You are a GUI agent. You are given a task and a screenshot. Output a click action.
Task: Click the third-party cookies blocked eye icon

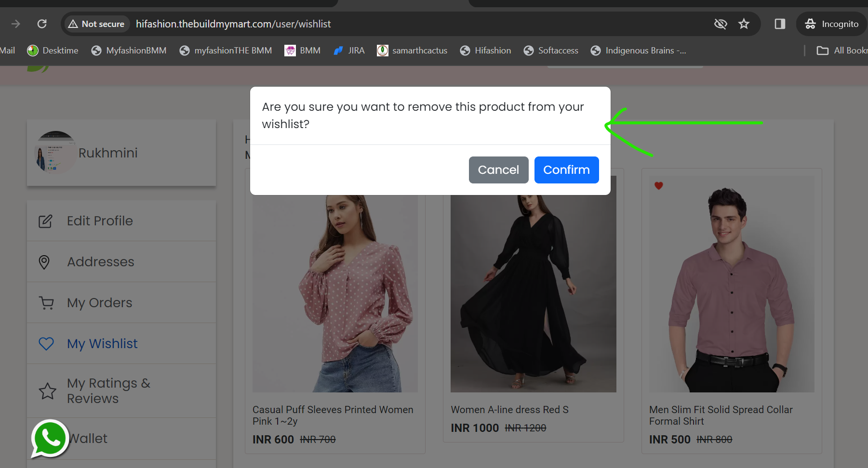point(721,24)
